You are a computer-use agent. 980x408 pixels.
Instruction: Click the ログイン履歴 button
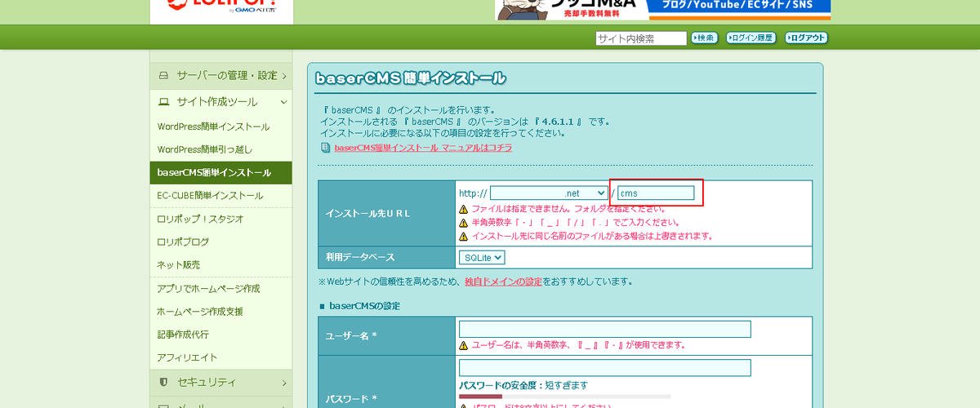click(x=751, y=38)
